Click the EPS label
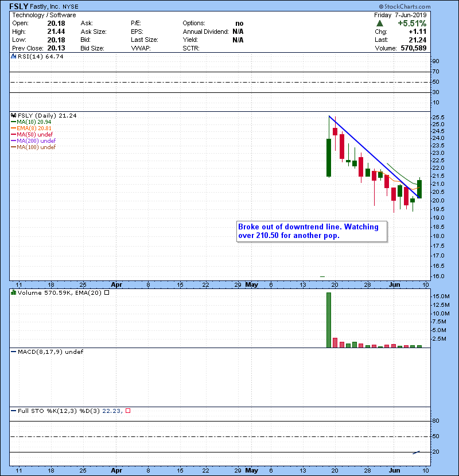 (x=137, y=32)
